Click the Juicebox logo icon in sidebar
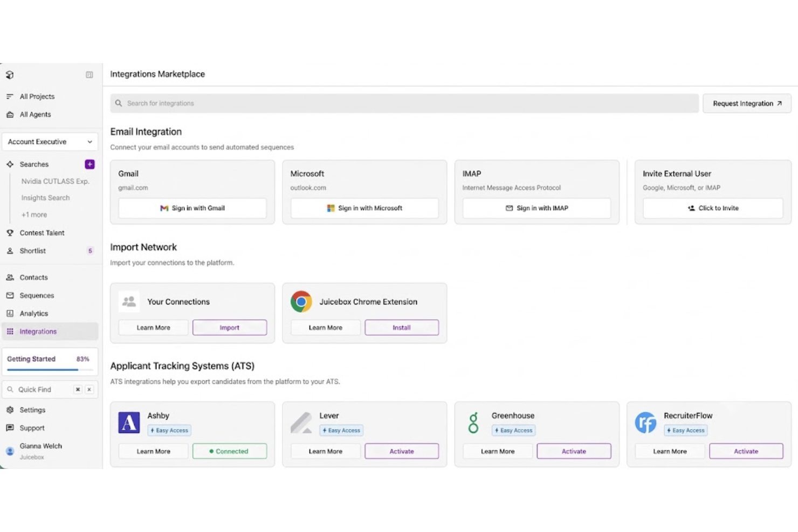This screenshot has height=532, width=798. (10, 75)
